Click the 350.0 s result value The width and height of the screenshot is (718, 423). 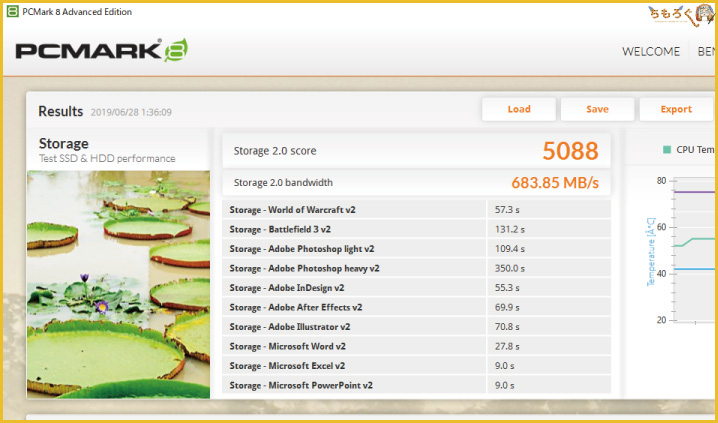pos(510,268)
